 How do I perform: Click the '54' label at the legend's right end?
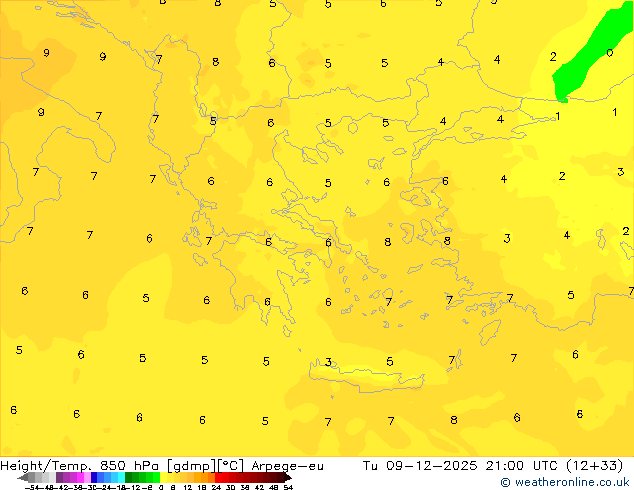click(x=288, y=487)
